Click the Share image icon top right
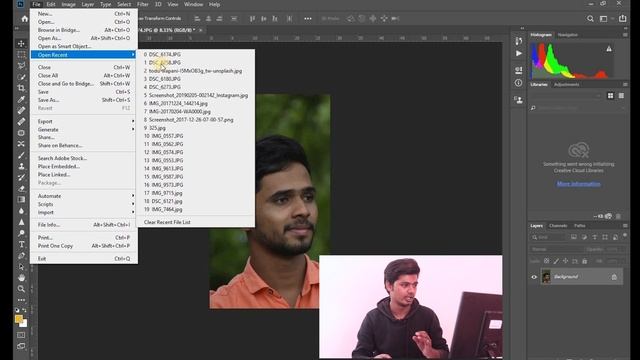The width and height of the screenshot is (640, 360). [622, 18]
